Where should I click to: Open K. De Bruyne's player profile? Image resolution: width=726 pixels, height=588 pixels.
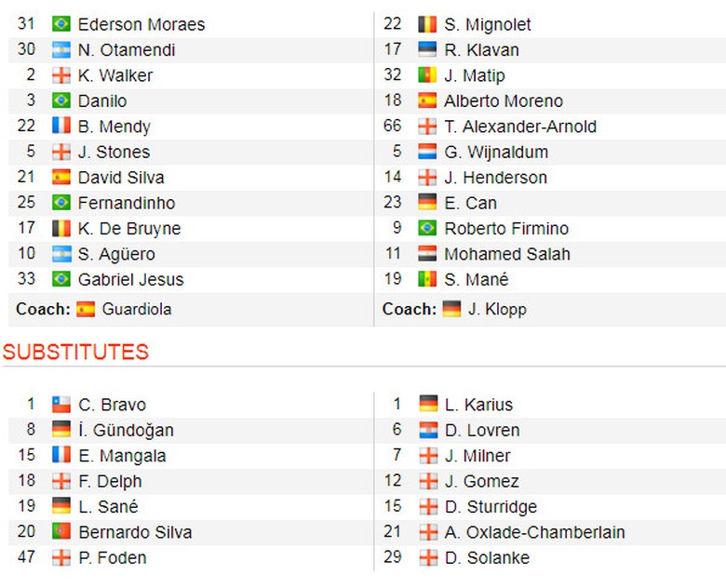pyautogui.click(x=129, y=229)
